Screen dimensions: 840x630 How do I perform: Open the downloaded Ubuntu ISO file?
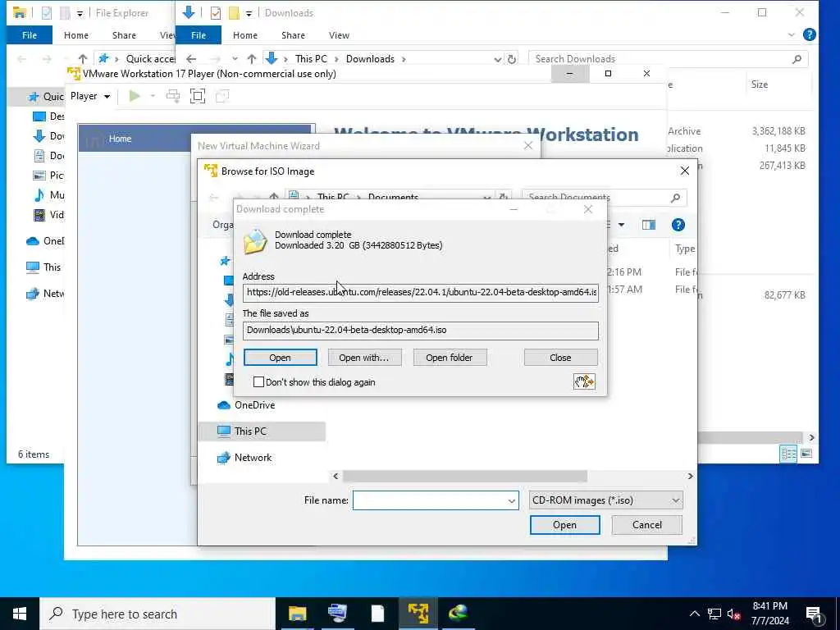pyautogui.click(x=280, y=358)
